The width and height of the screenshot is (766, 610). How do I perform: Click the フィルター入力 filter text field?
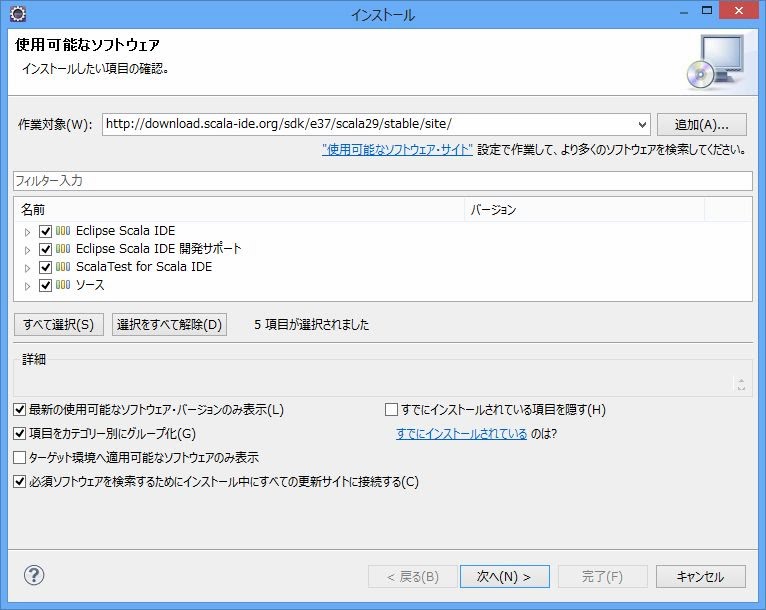coord(382,181)
